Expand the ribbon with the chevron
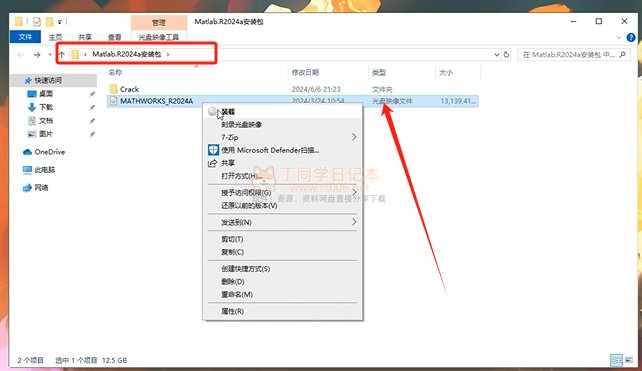Image resolution: width=642 pixels, height=371 pixels. 619,37
